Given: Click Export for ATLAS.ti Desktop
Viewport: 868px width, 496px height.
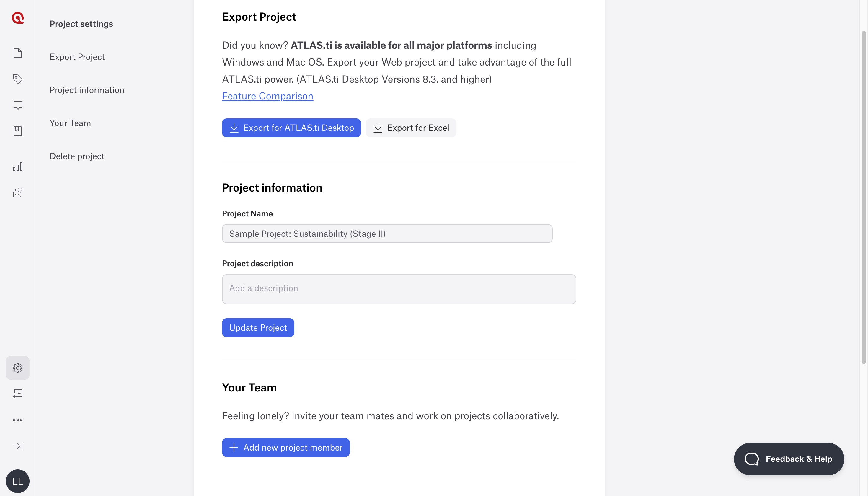Looking at the screenshot, I should point(291,128).
